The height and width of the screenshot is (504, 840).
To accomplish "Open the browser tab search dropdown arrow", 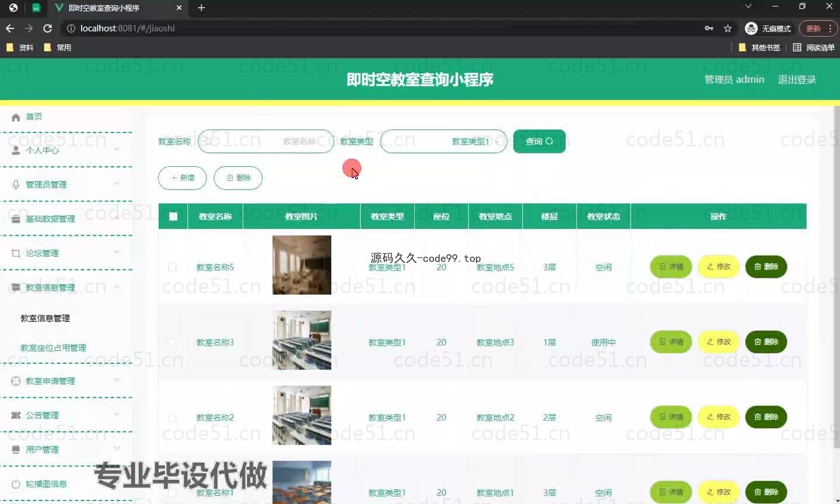I will click(x=748, y=6).
